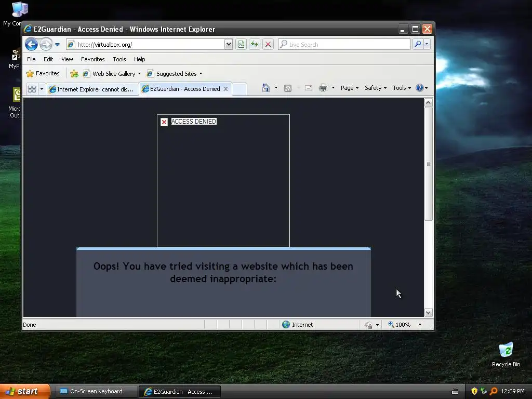Click the RSS feeds icon
This screenshot has width=532, height=399.
click(288, 88)
